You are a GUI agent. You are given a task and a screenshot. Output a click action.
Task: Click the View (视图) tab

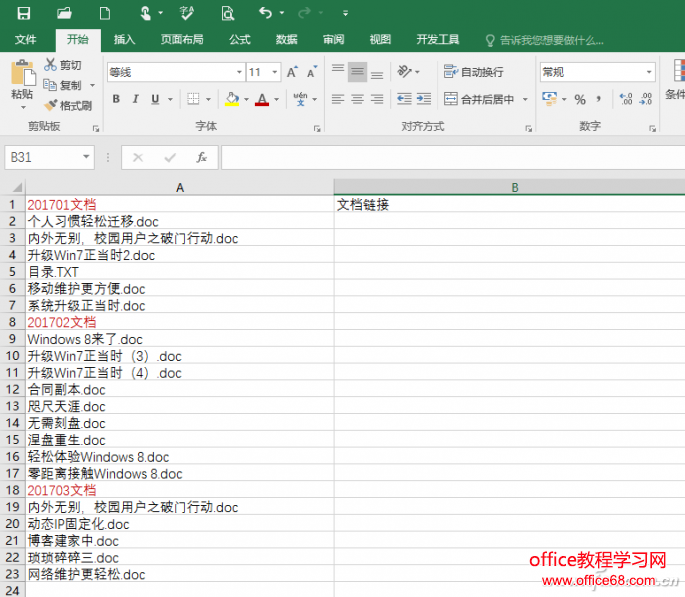click(x=380, y=40)
